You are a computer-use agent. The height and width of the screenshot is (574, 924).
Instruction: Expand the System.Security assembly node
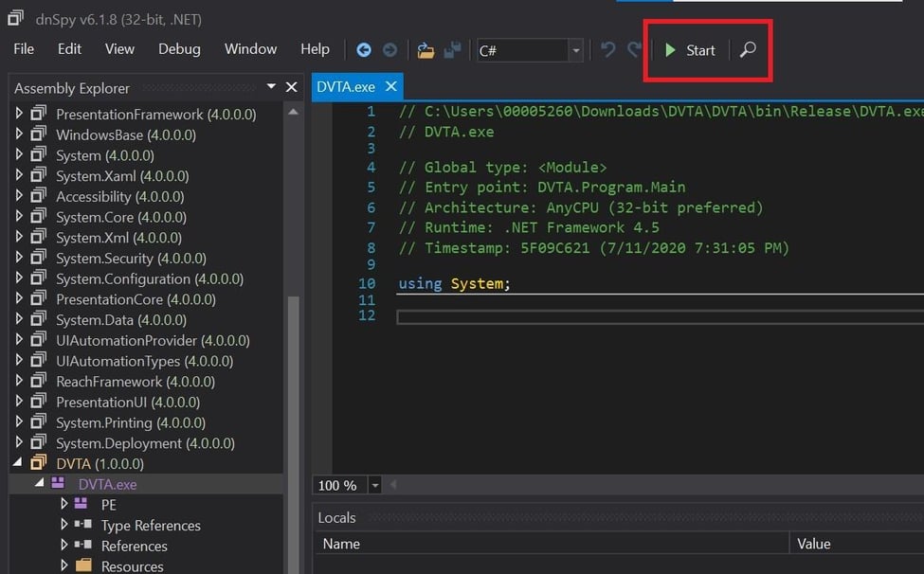(21, 258)
